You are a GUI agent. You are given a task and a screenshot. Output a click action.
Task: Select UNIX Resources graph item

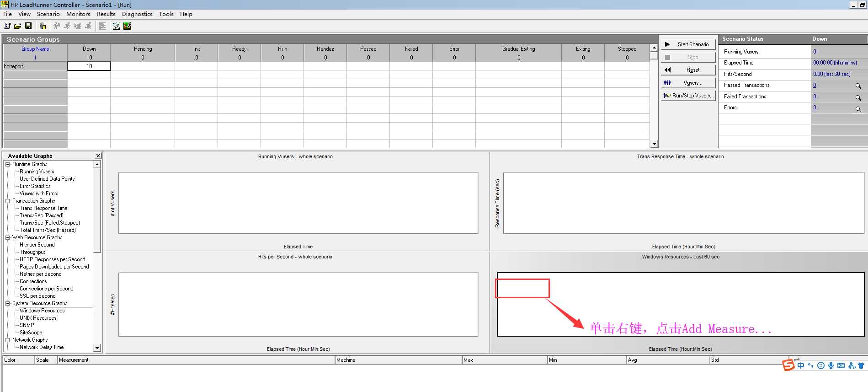[38, 318]
